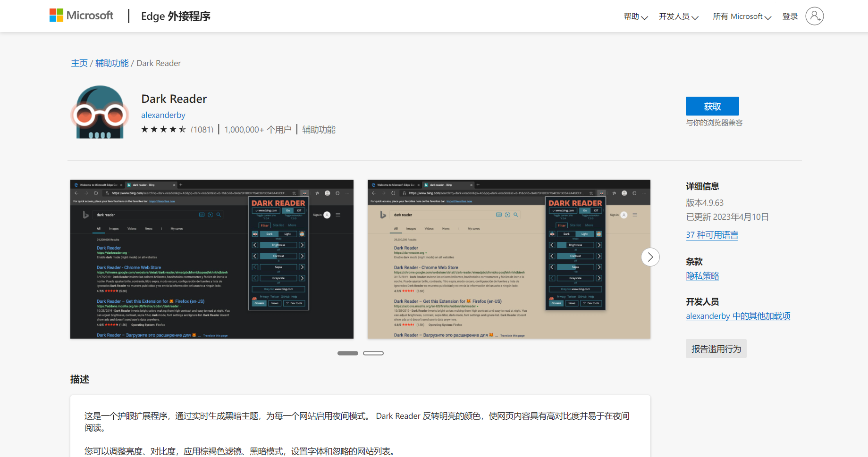Navigate to 主页 via the breadcrumb
868x457 pixels.
coord(79,63)
